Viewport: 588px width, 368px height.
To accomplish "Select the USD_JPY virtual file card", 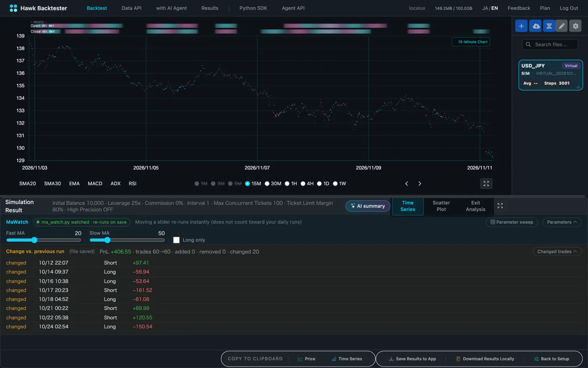I will click(x=551, y=75).
